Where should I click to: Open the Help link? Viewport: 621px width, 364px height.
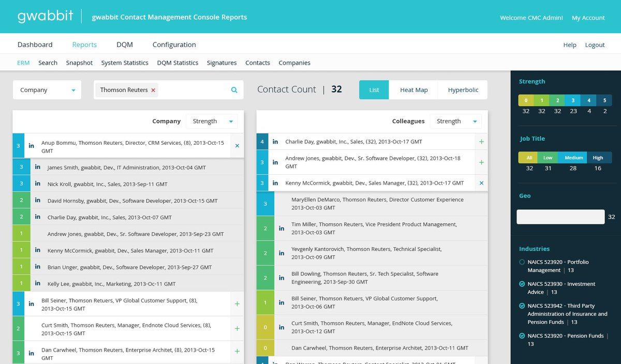point(570,45)
